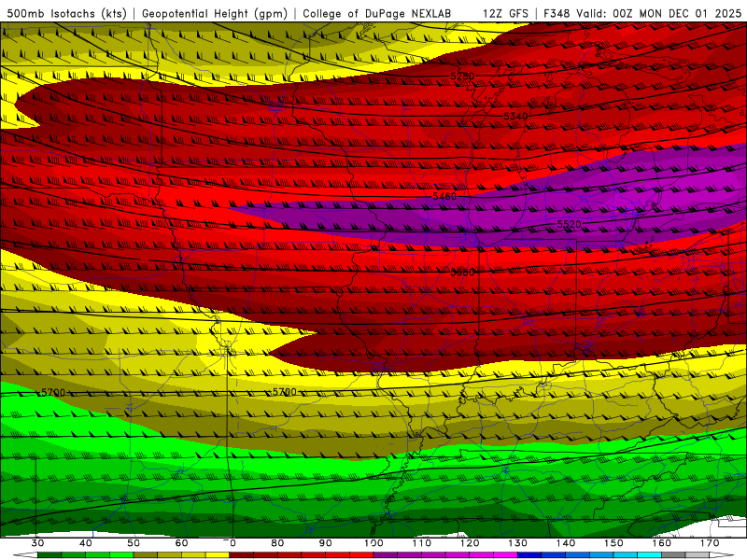Click the "Geopotential Height (gpm)" header label
This screenshot has height=560, width=747.
click(x=215, y=14)
